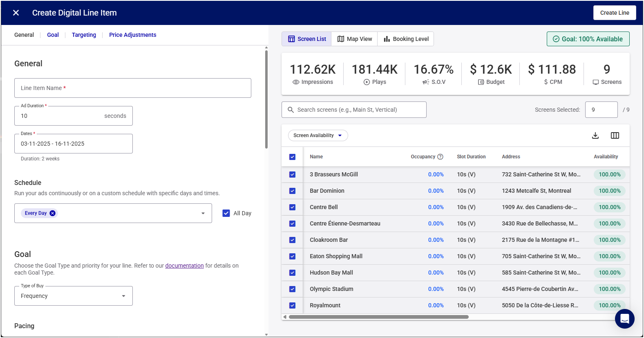Click the search magnifier icon

click(x=291, y=110)
